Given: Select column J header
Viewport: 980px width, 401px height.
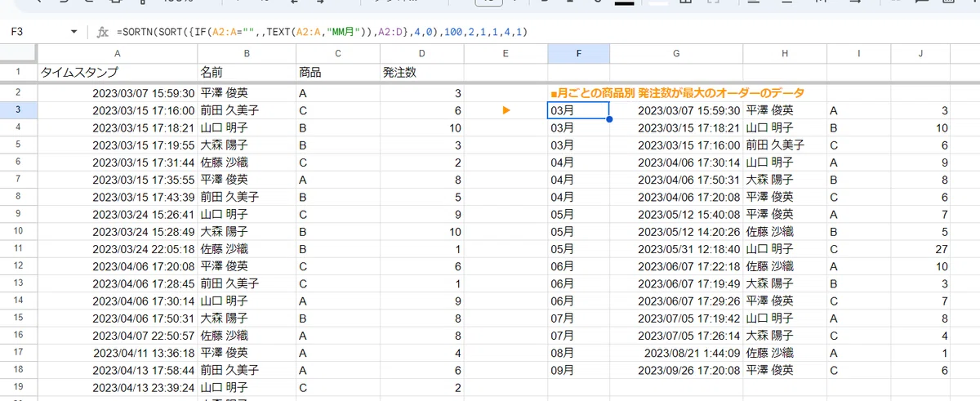Looking at the screenshot, I should 921,54.
